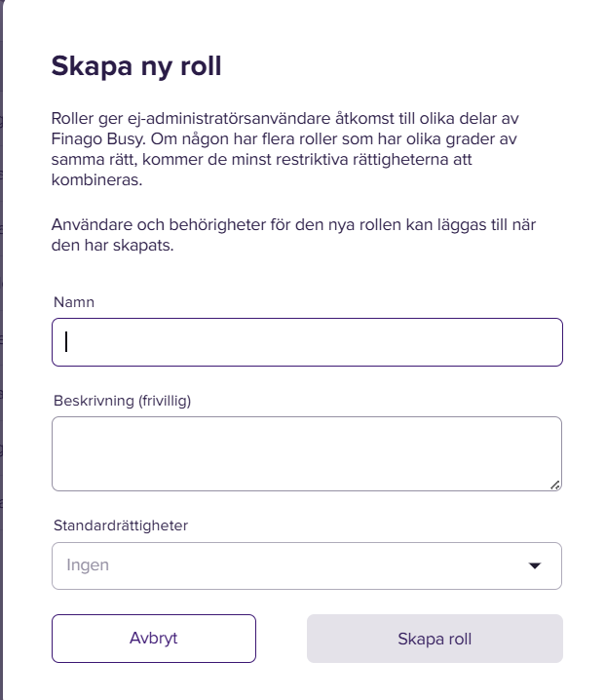Click the Skapa roll button

click(435, 639)
